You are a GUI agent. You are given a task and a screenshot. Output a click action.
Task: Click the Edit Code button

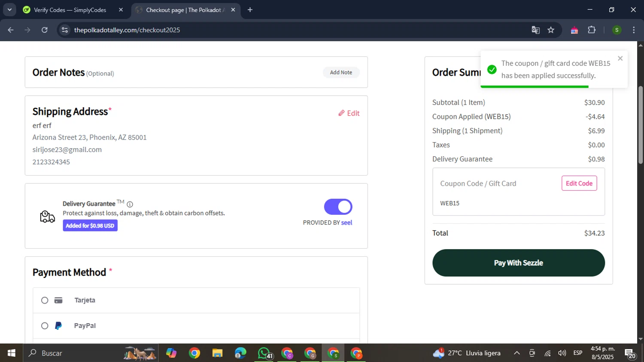point(579,183)
